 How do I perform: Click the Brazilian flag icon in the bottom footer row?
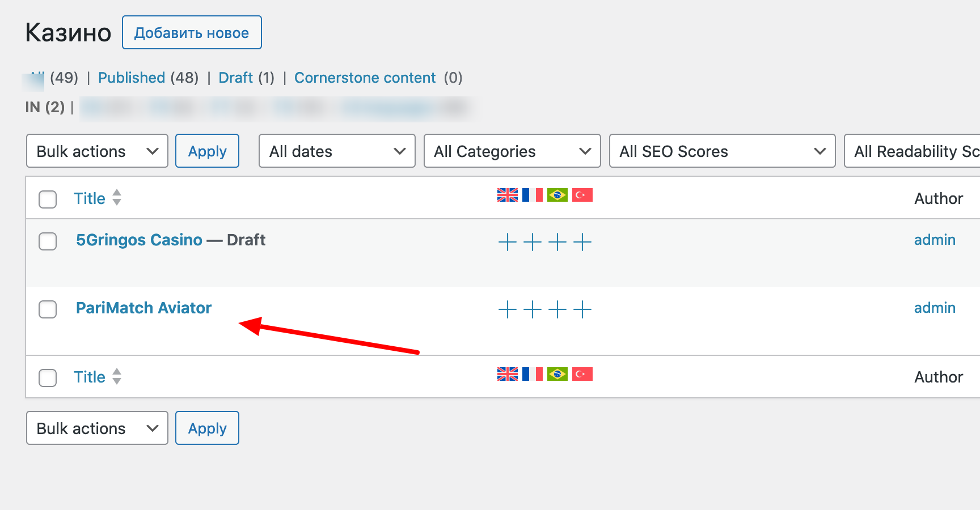click(557, 374)
